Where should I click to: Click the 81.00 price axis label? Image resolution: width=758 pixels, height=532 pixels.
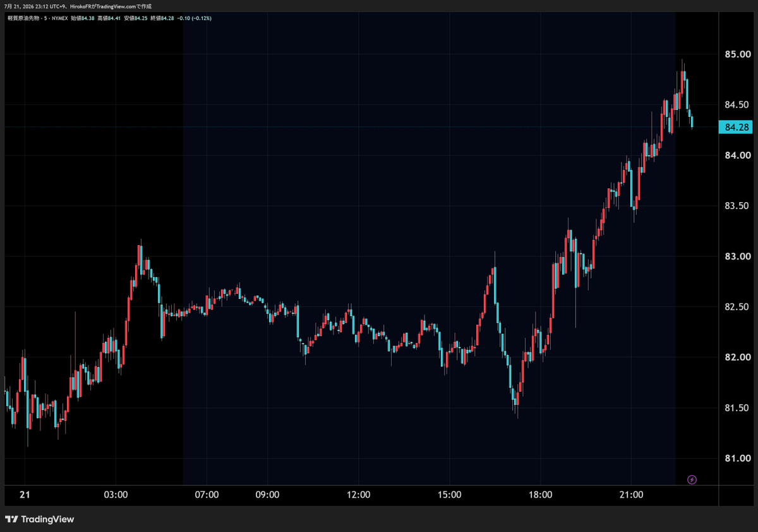(737, 459)
